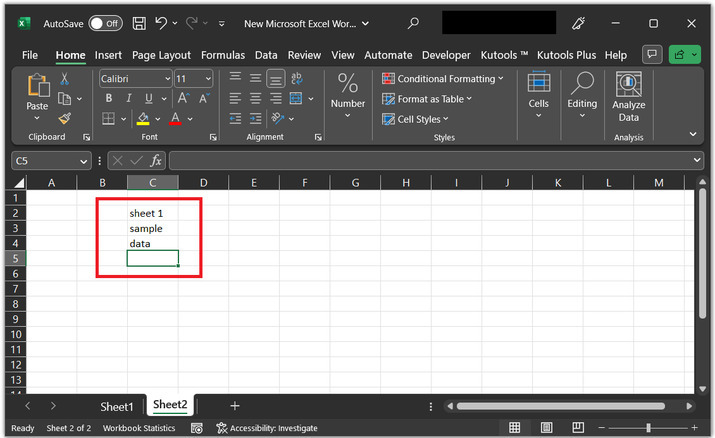715x438 pixels.
Task: Click the Format Painter brush icon
Action: coord(65,118)
